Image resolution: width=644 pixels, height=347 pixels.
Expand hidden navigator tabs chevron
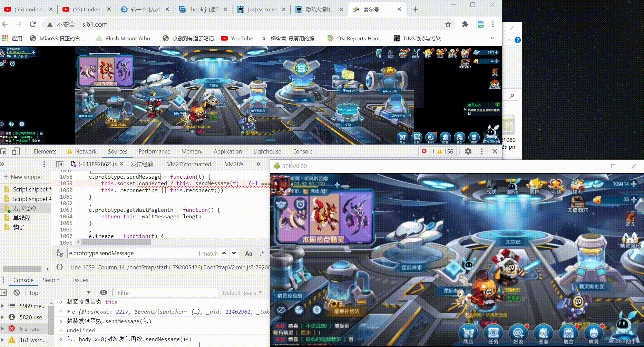point(2,164)
